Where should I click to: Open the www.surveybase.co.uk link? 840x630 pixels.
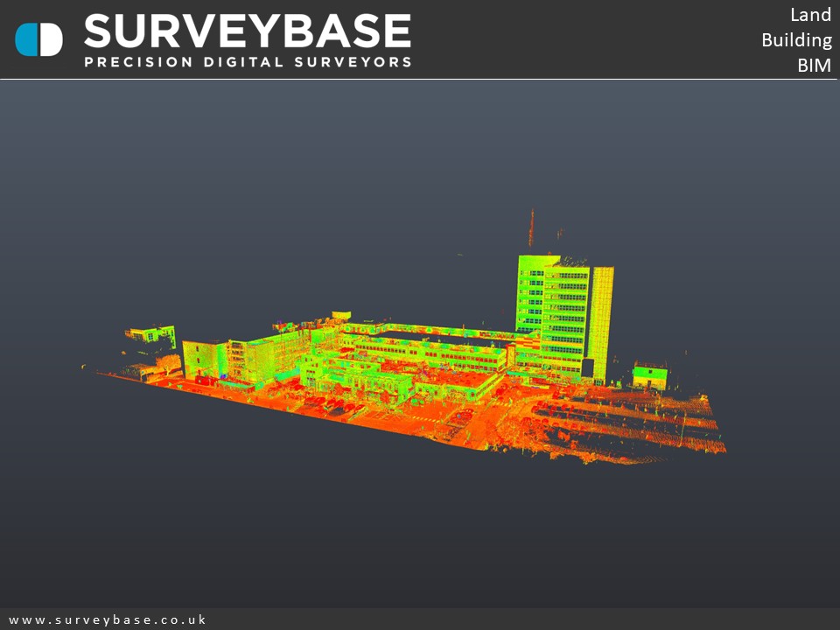107,619
